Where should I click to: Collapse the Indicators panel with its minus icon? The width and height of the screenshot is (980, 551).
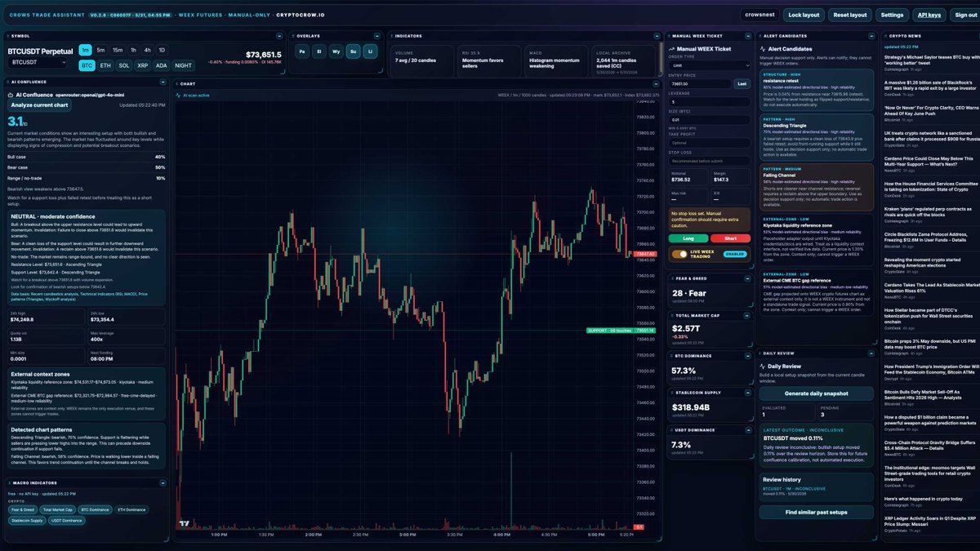pos(655,36)
